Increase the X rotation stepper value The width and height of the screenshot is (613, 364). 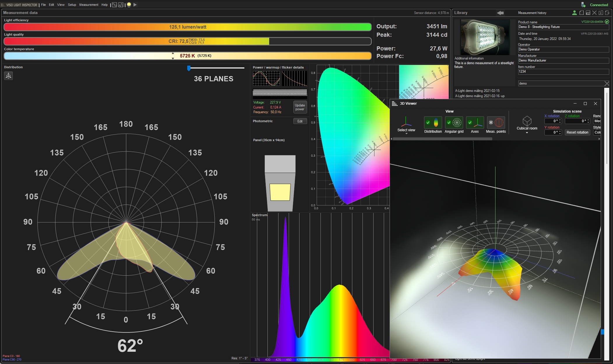[x=560, y=120]
